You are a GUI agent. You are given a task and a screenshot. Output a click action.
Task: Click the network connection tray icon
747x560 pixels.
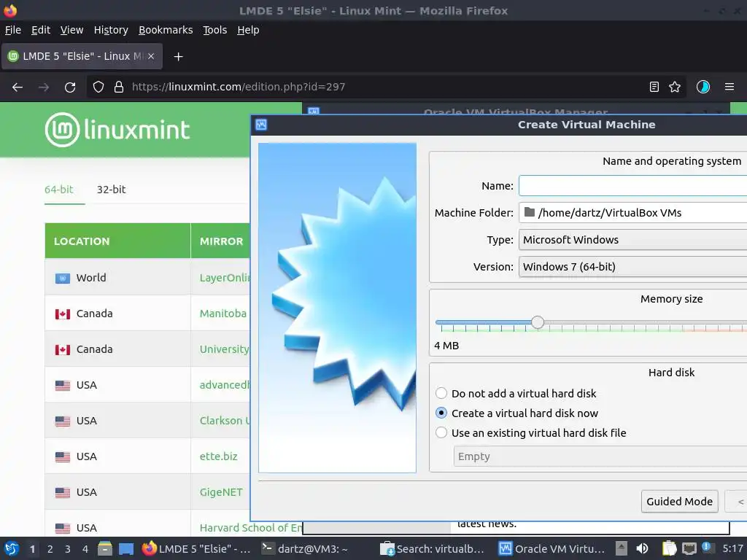[689, 548]
